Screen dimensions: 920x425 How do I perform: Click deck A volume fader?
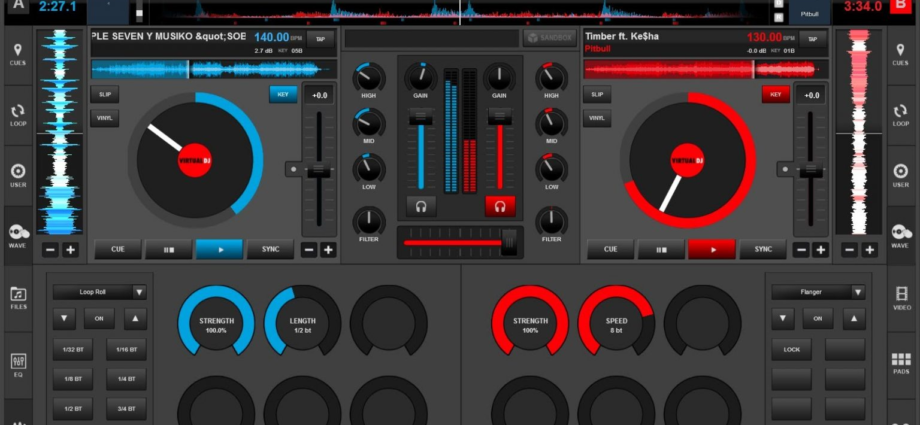click(421, 118)
